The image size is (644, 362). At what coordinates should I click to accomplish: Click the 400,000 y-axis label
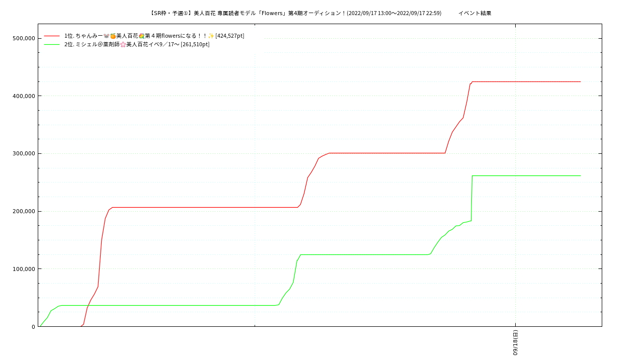tap(23, 96)
